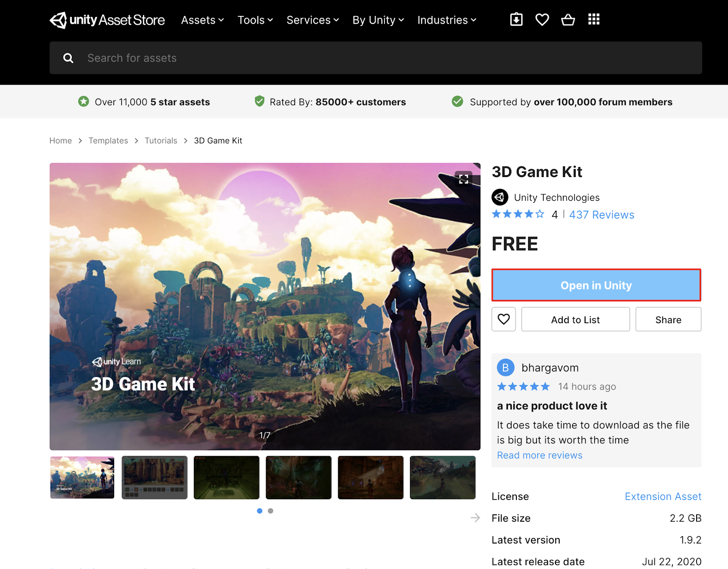This screenshot has width=728, height=569.
Task: Open the shopping basket cart
Action: 568,20
